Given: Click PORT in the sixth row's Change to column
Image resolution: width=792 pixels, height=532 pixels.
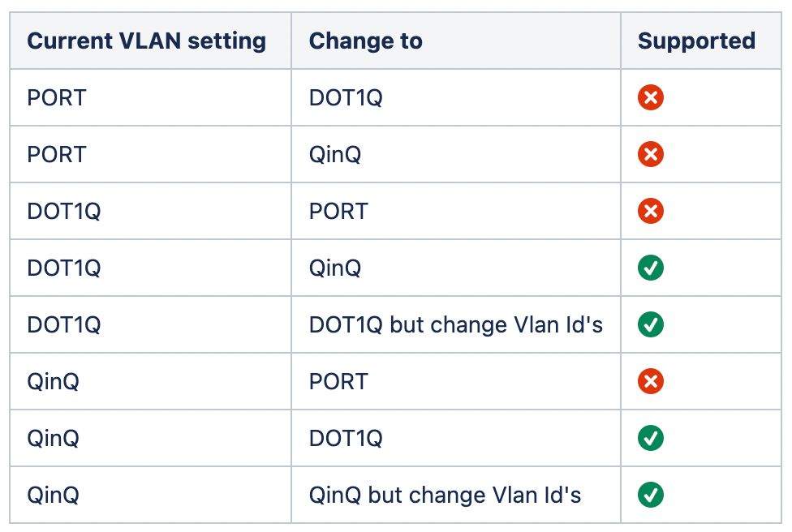Looking at the screenshot, I should point(338,381).
